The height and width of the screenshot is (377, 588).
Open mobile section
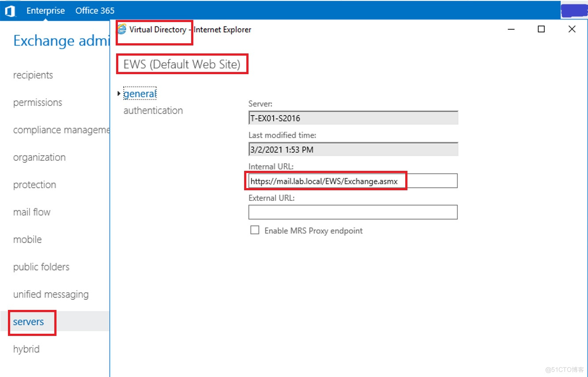click(x=27, y=239)
